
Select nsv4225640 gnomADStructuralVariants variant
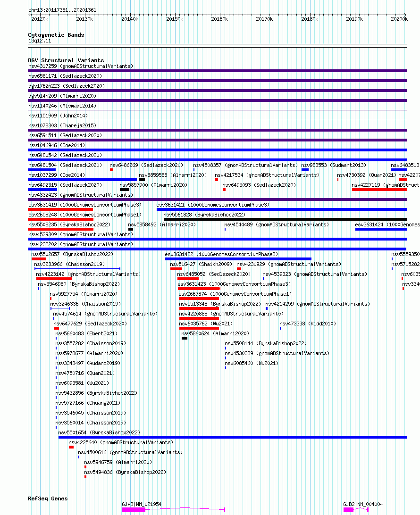click(x=121, y=442)
